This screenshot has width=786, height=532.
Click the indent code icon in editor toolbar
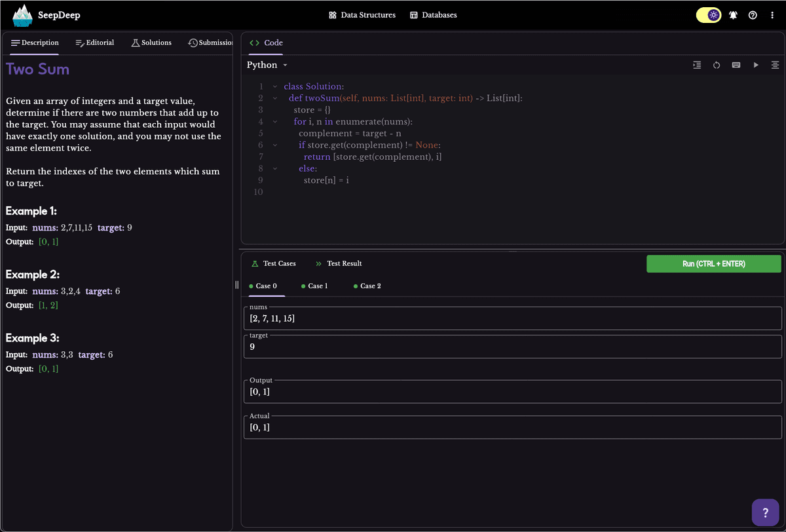[x=697, y=65]
